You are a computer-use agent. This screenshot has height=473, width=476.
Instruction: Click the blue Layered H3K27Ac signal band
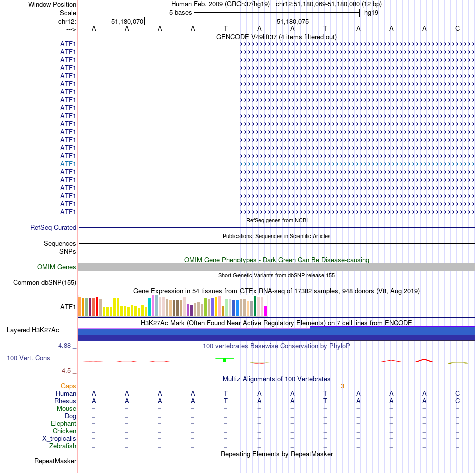pyautogui.click(x=277, y=334)
